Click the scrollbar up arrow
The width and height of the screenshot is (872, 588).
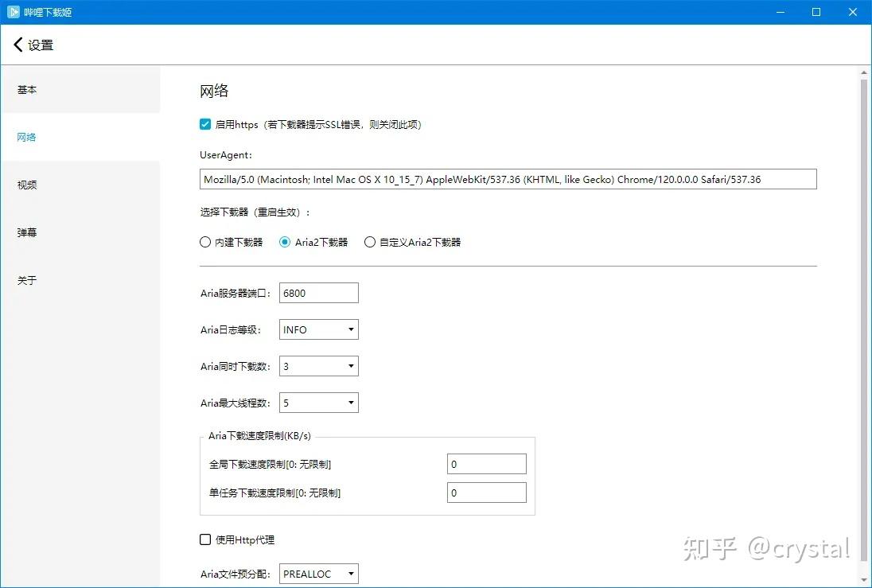[864, 72]
